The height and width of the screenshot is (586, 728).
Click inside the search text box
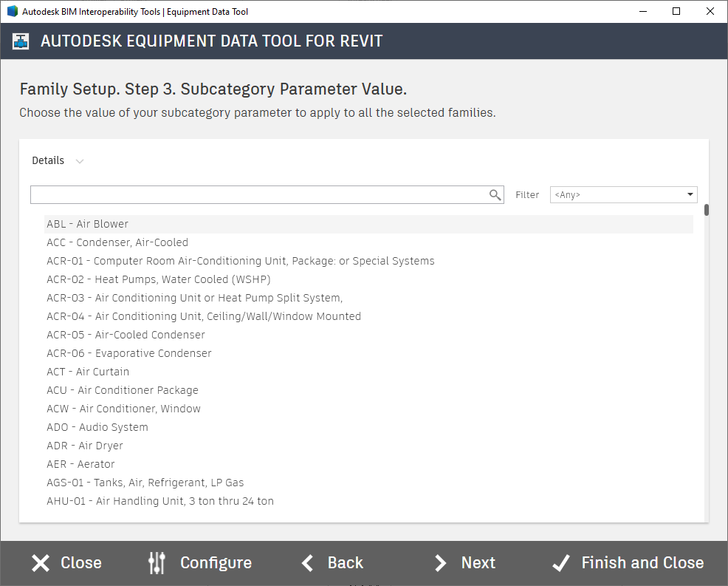[x=258, y=194]
